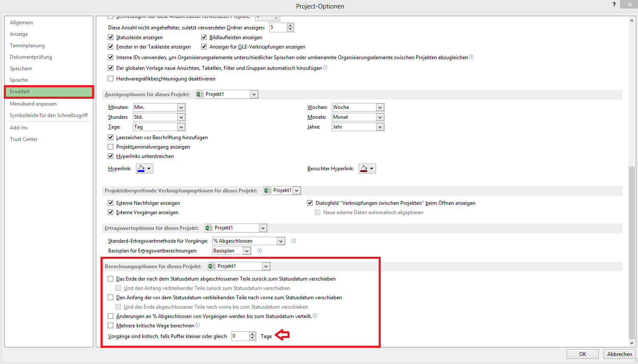Open the Wochen dropdown
638x364 pixels.
click(380, 107)
